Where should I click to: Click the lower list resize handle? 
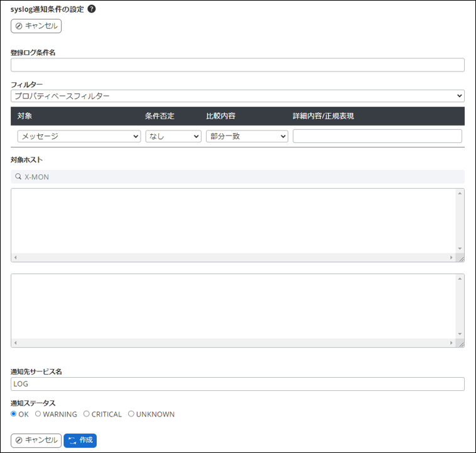coord(460,343)
